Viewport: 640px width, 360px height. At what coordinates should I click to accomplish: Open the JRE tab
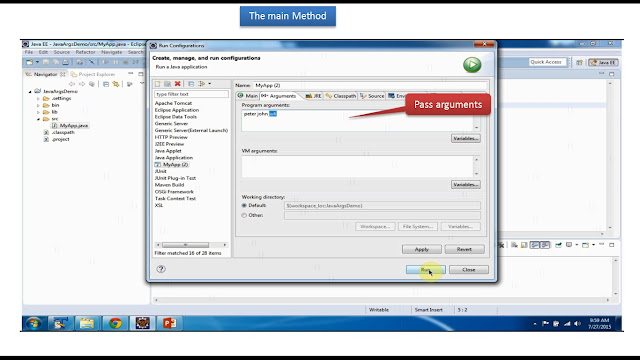tap(313, 96)
